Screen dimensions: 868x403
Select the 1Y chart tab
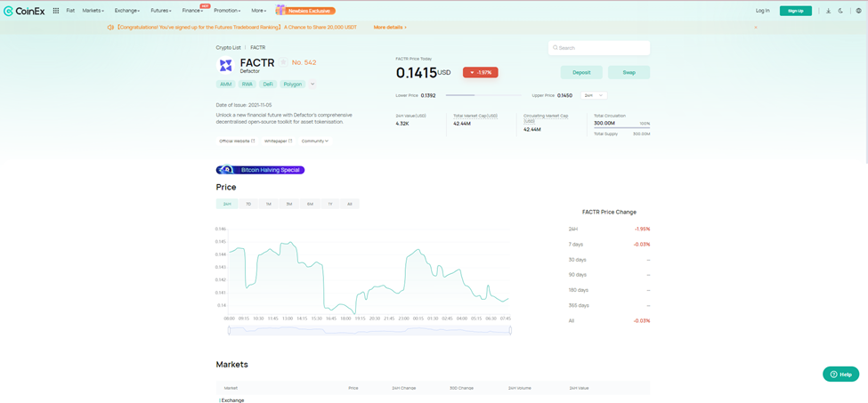click(330, 204)
